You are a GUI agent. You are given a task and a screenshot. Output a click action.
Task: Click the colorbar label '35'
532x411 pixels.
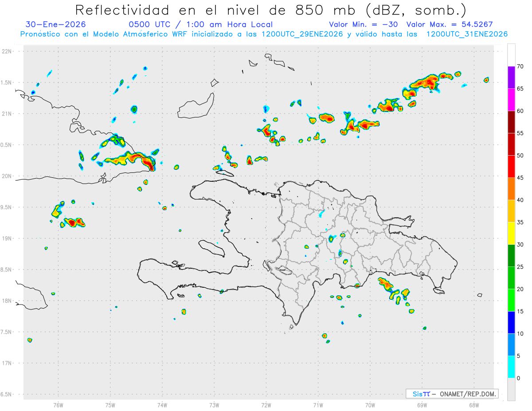click(520, 222)
